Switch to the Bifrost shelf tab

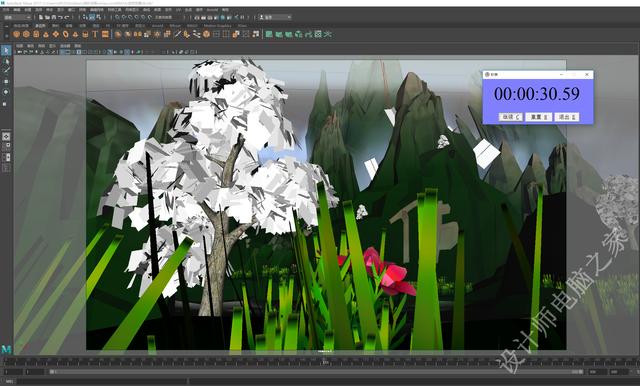[175, 26]
